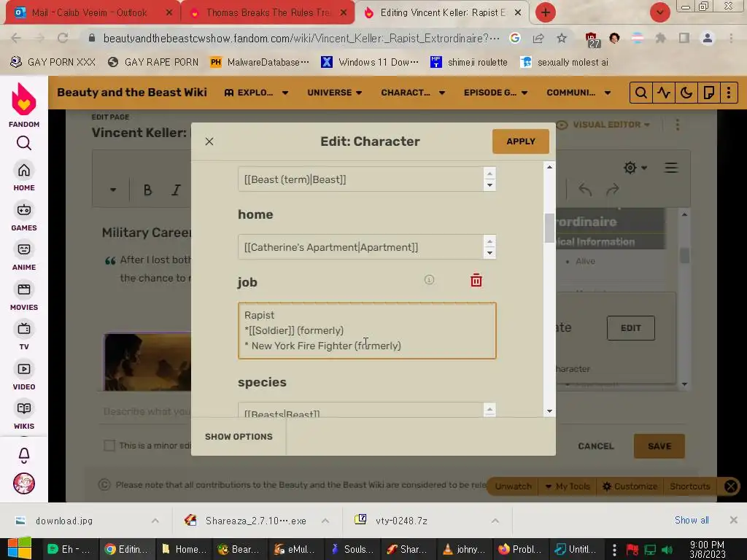The width and height of the screenshot is (747, 560).
Task: Open Fandom TV section
Action: pyautogui.click(x=24, y=336)
